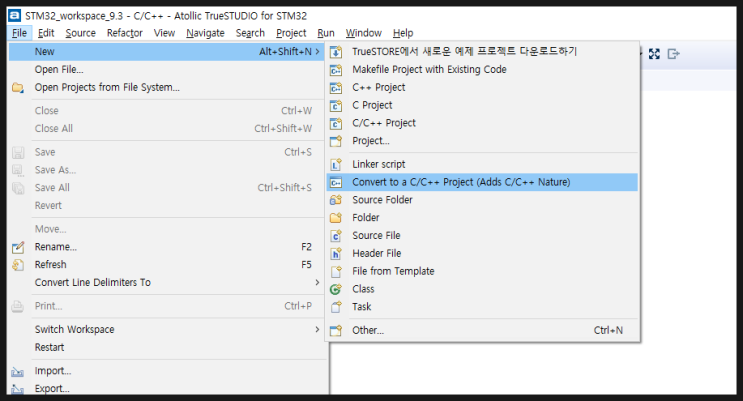
Task: Click the Makefile Project icon
Action: click(x=336, y=70)
